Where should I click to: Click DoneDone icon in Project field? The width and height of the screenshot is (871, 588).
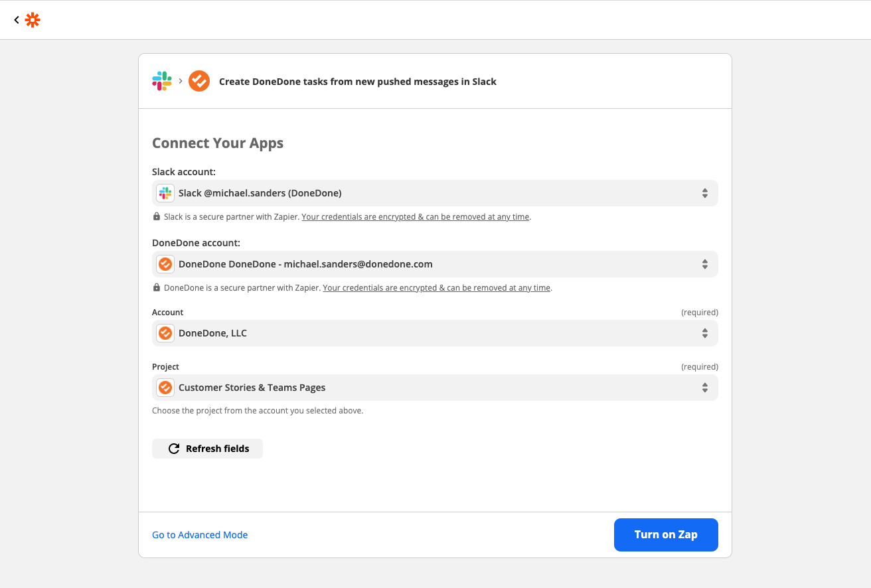tap(165, 388)
